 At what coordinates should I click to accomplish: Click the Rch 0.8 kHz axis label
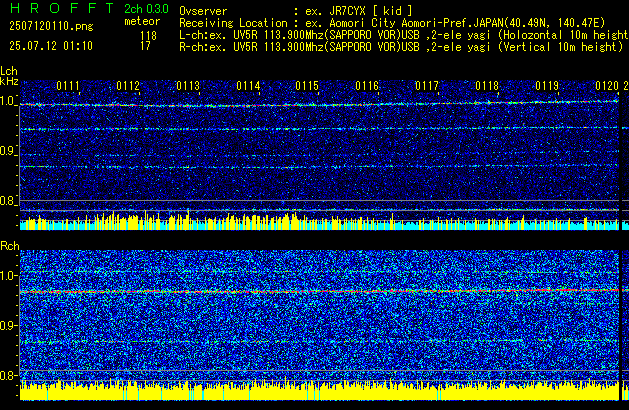click(x=8, y=375)
